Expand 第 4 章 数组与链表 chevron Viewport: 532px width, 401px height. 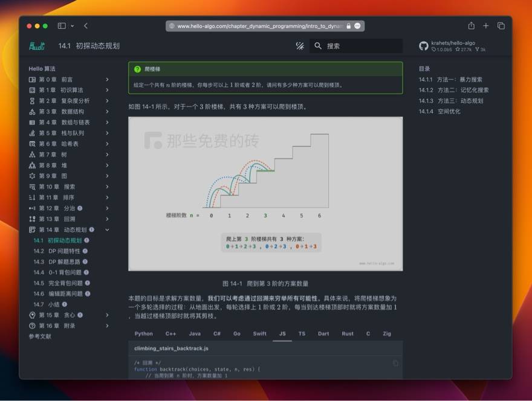tap(107, 123)
